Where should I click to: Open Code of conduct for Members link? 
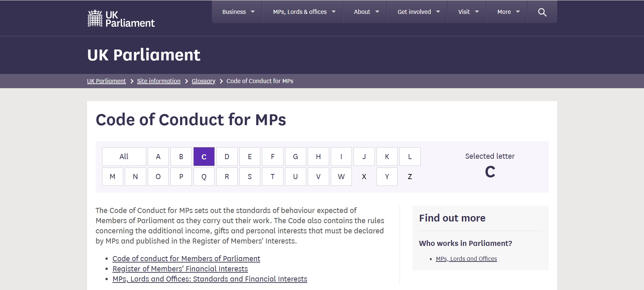[x=186, y=259]
